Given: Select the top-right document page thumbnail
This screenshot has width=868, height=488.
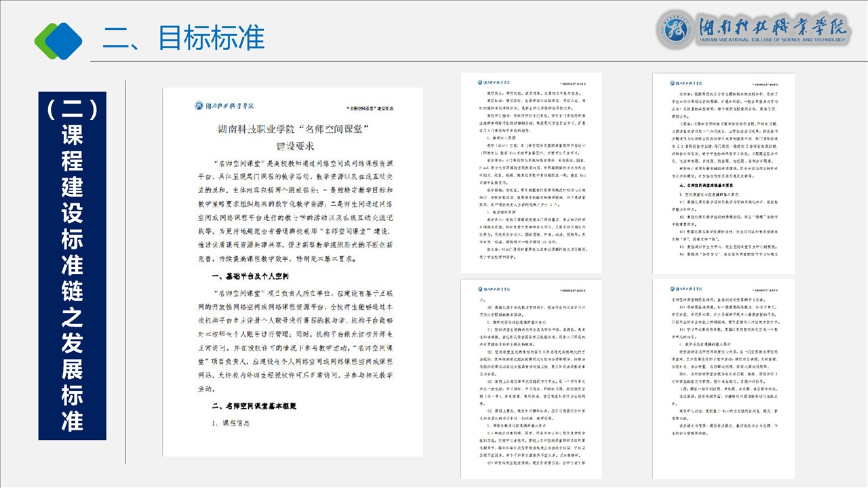Looking at the screenshot, I should pos(724,173).
